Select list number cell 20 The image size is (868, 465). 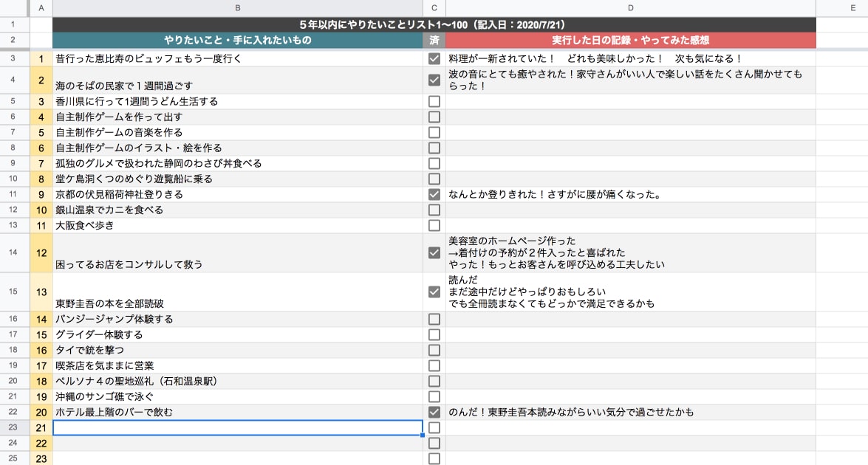click(x=41, y=413)
